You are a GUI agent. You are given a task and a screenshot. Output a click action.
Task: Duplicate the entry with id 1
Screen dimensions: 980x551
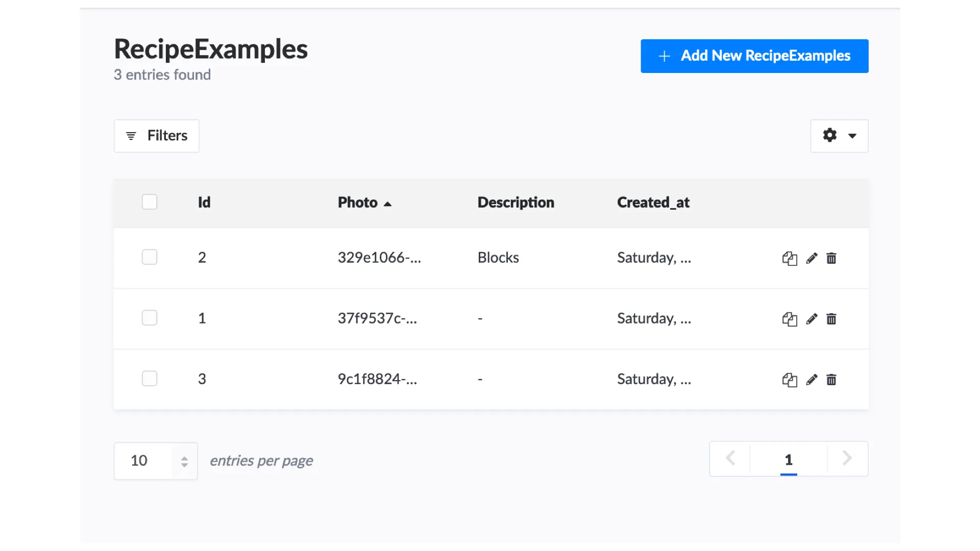pos(789,319)
